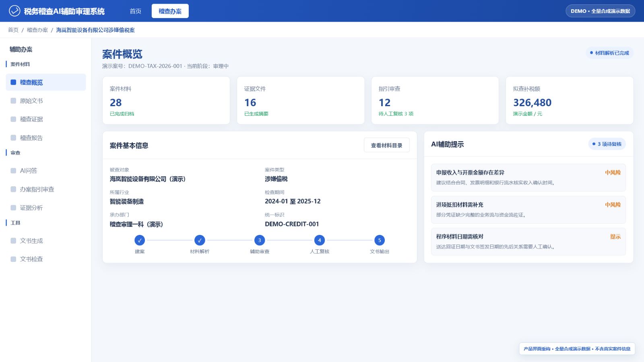Click the square icon beside 办案指引审查
The height and width of the screenshot is (362, 644).
[x=13, y=189]
